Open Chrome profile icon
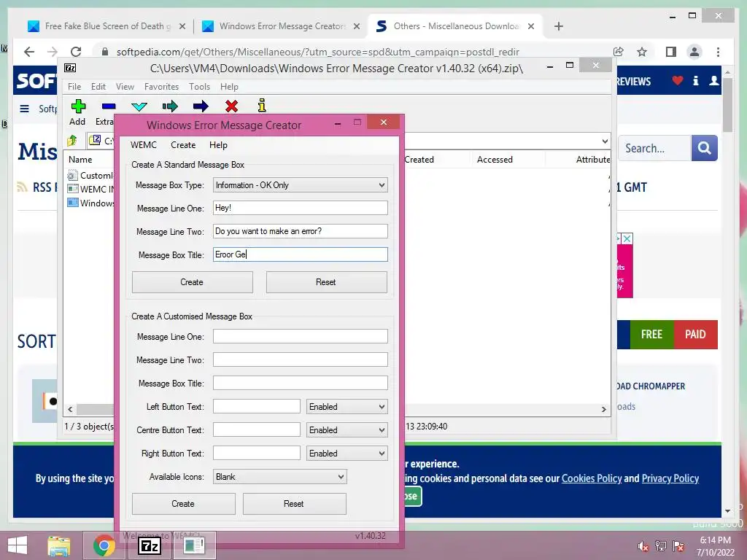This screenshot has width=747, height=560. coord(694,52)
